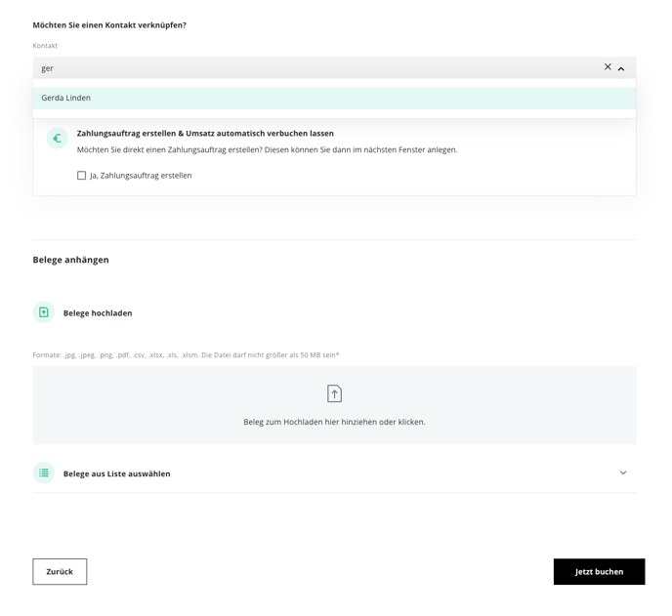Collapse the Kontakt dropdown with the up chevron
Image resolution: width=672 pixels, height=616 pixels.
621,68
